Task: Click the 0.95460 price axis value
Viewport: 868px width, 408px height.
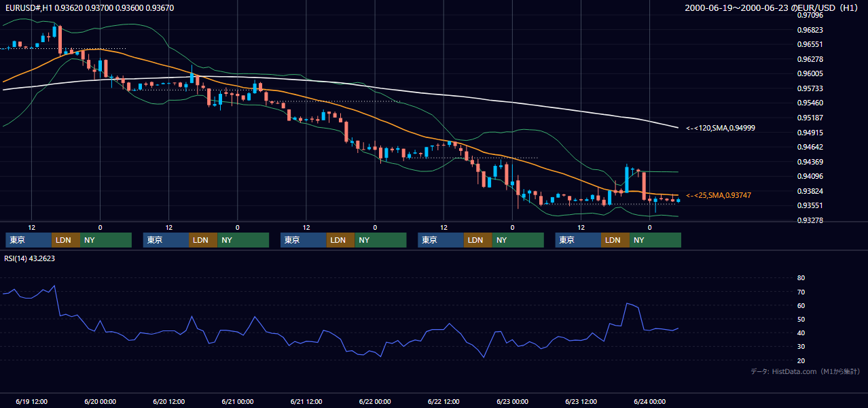Action: point(810,103)
